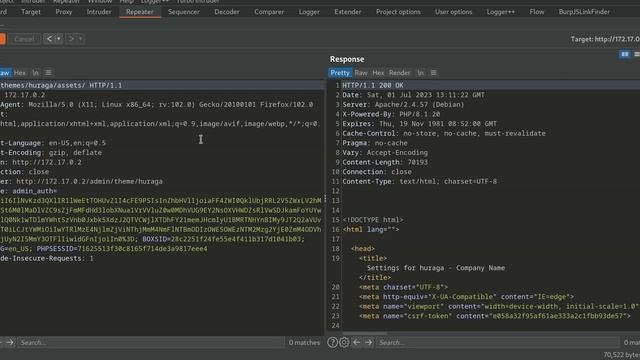
Task: Click the orange Send button
Action: pos(2,39)
